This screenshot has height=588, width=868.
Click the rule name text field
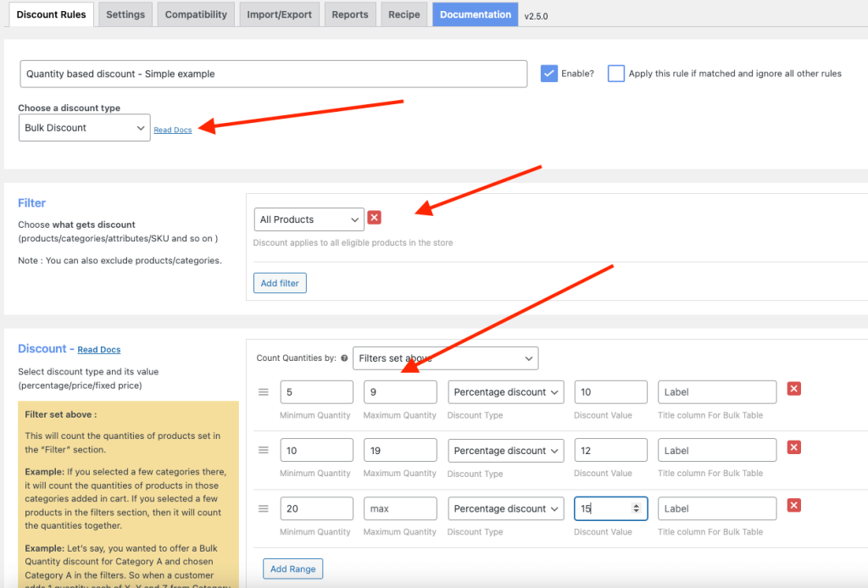273,74
